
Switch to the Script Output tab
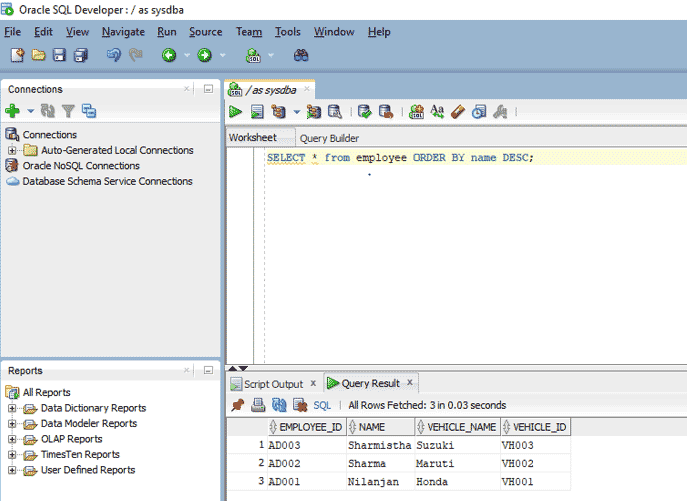(272, 384)
